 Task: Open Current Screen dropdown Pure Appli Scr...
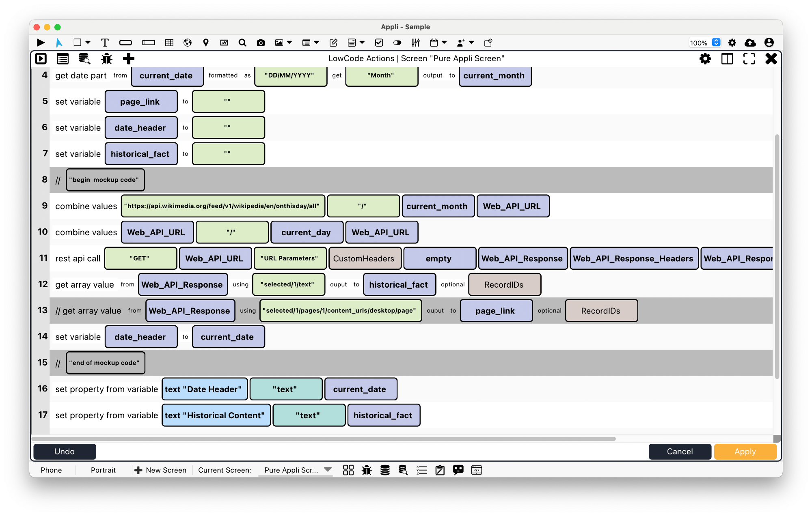(x=296, y=470)
